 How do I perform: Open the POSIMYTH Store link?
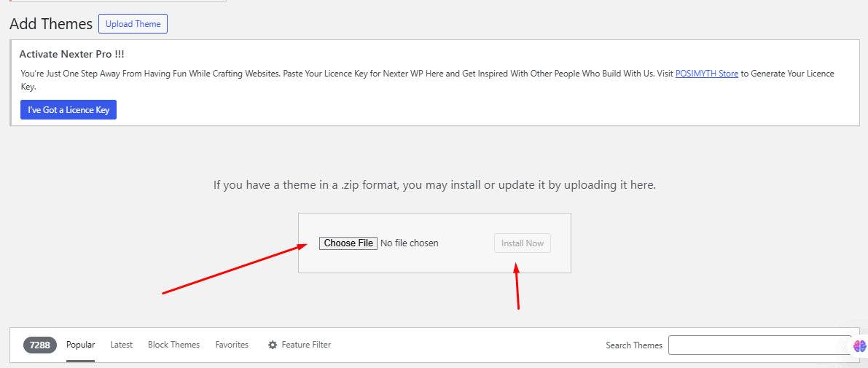click(706, 74)
